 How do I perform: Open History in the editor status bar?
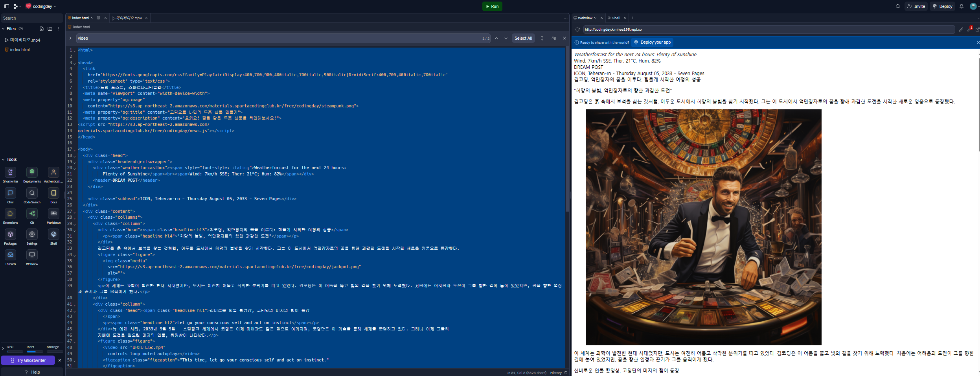pyautogui.click(x=559, y=373)
